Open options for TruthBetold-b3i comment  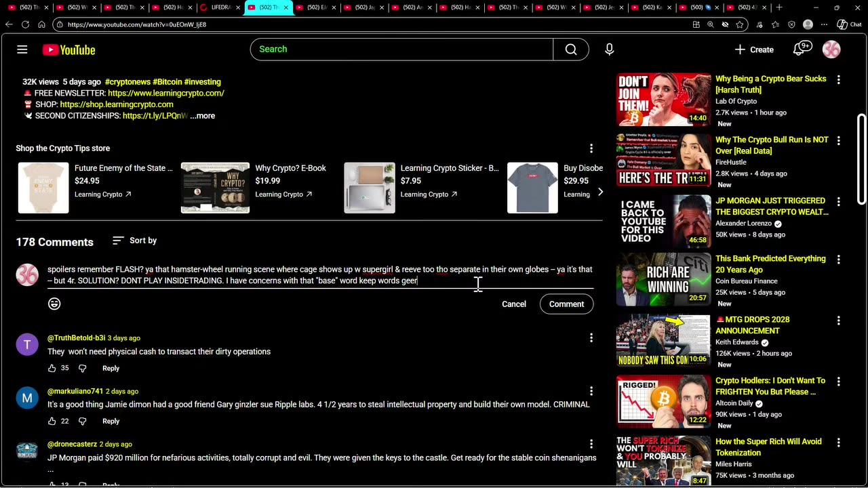coord(591,338)
